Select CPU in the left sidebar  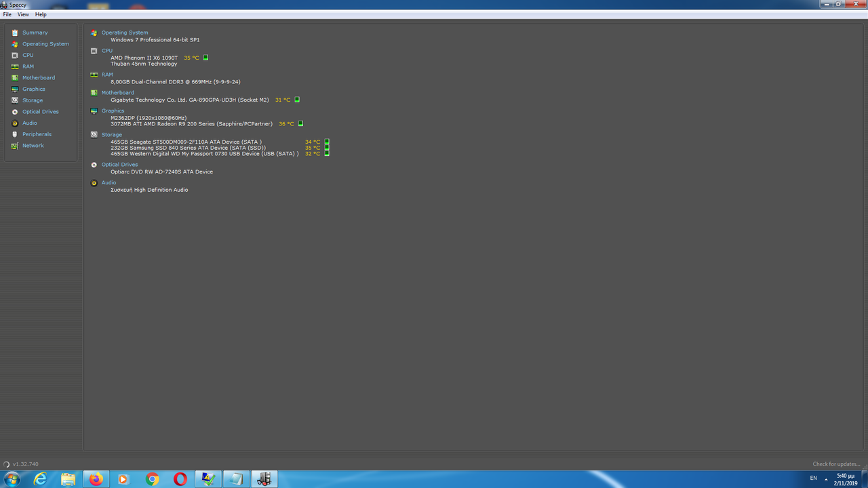[x=28, y=55]
